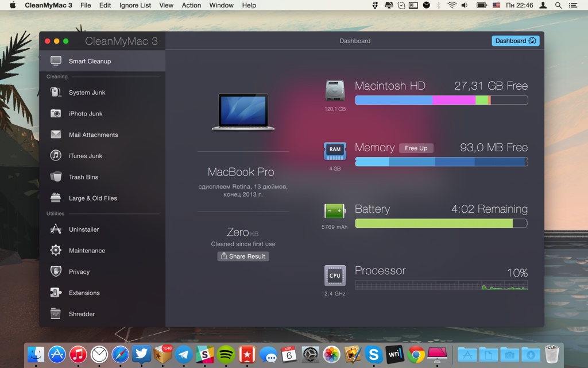Open the Apple menu
588x368 pixels.
tap(13, 5)
